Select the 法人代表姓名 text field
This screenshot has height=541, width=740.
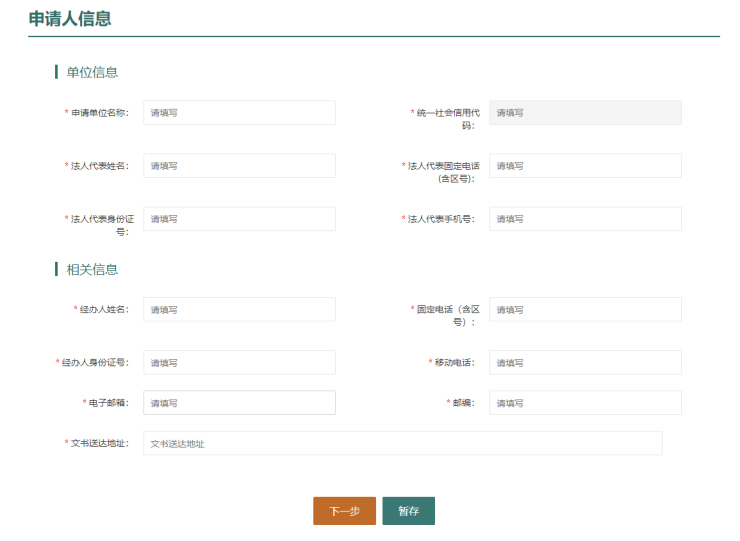[239, 166]
